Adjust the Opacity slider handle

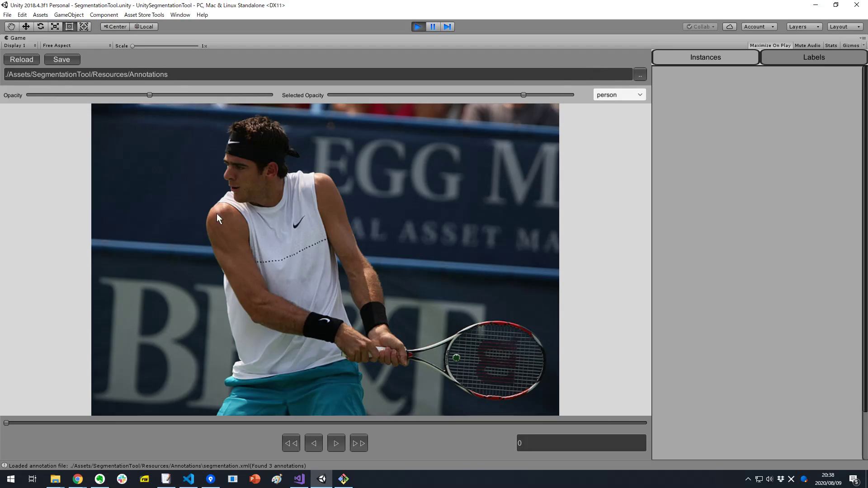(150, 95)
